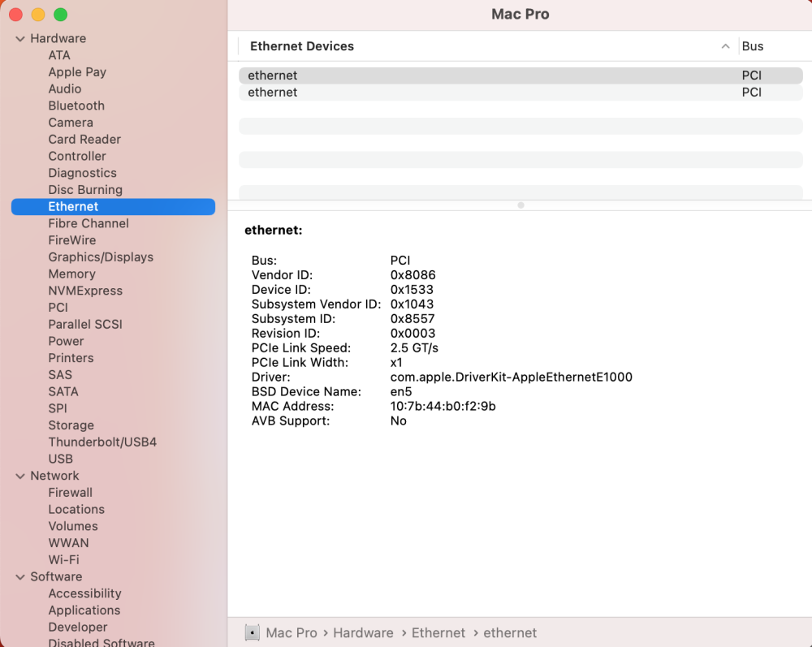Select WWAN under Network

click(68, 543)
